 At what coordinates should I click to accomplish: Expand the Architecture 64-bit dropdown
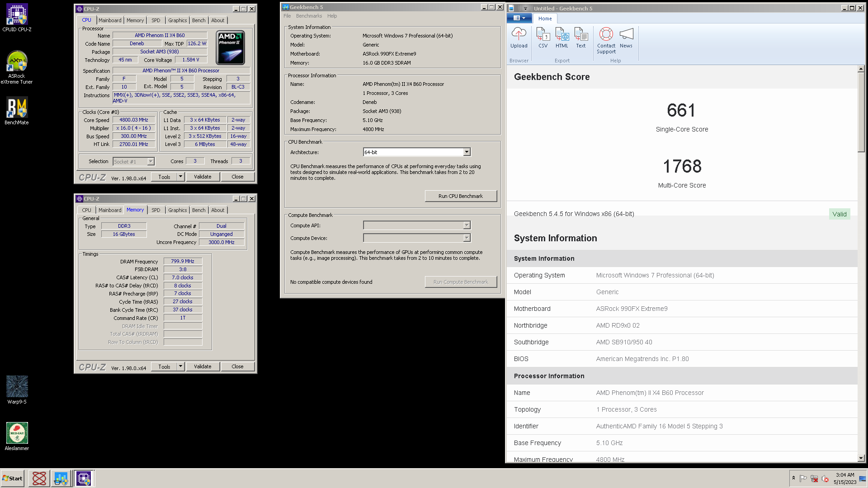click(467, 152)
